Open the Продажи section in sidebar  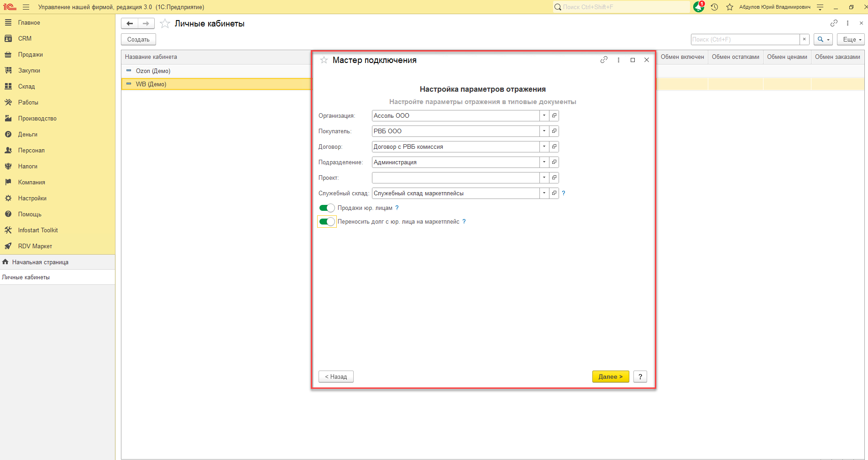click(x=30, y=54)
